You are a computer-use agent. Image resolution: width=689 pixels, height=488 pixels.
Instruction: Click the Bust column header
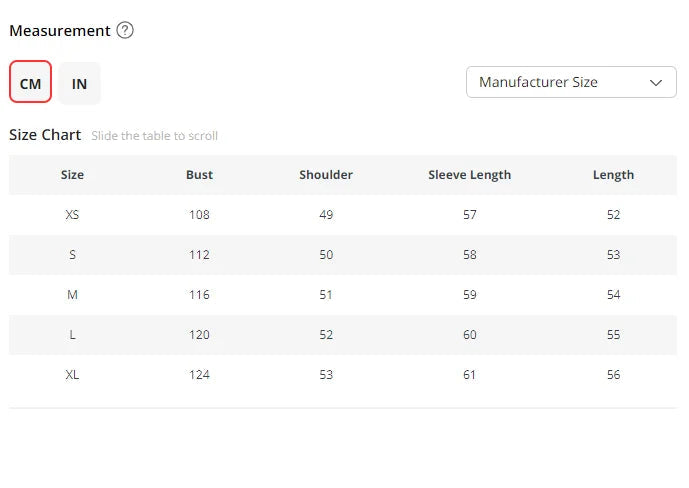[199, 175]
